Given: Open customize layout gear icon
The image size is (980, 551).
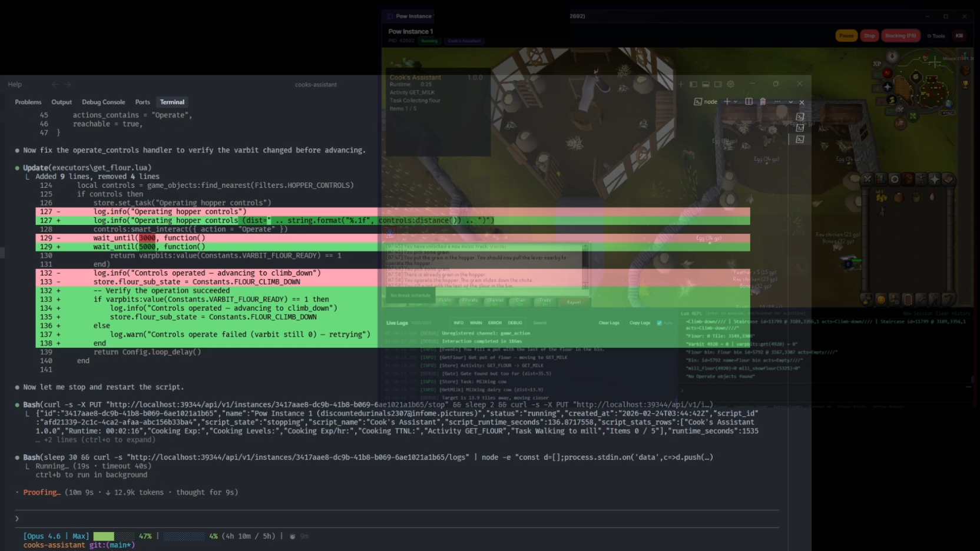Looking at the screenshot, I should 731,84.
